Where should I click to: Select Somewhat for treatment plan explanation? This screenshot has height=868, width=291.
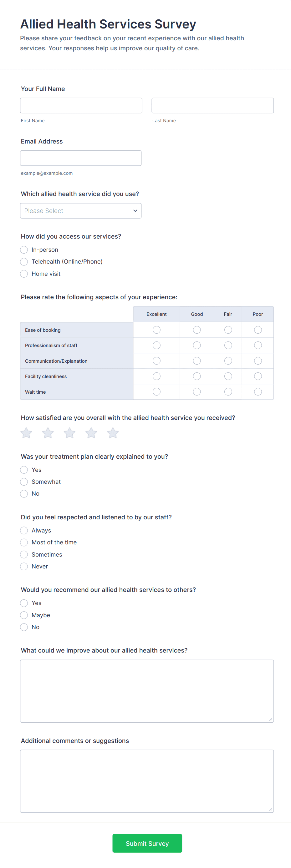24,482
